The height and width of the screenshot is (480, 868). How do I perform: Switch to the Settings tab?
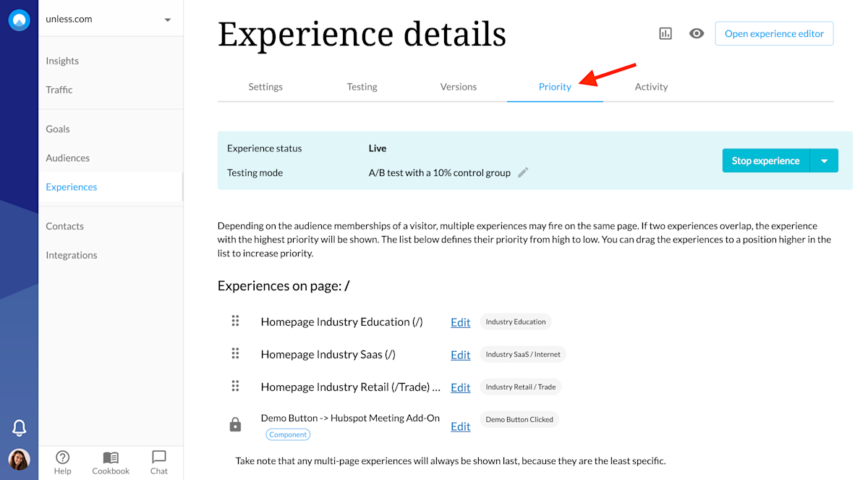pos(265,87)
